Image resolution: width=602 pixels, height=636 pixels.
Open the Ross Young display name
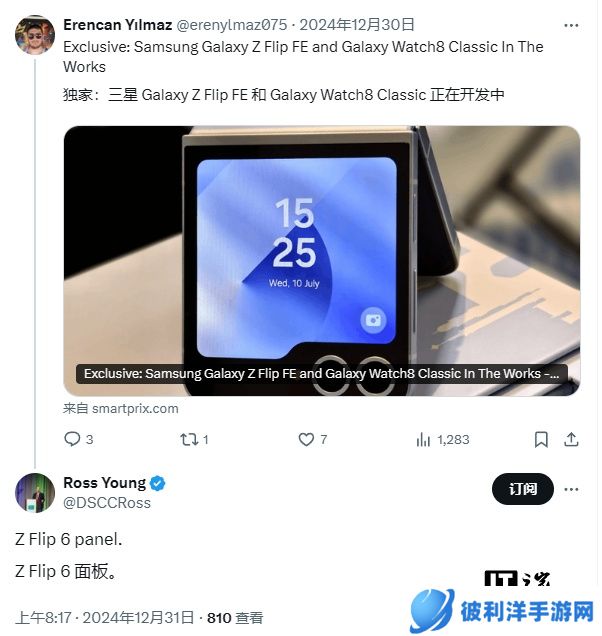click(x=105, y=483)
